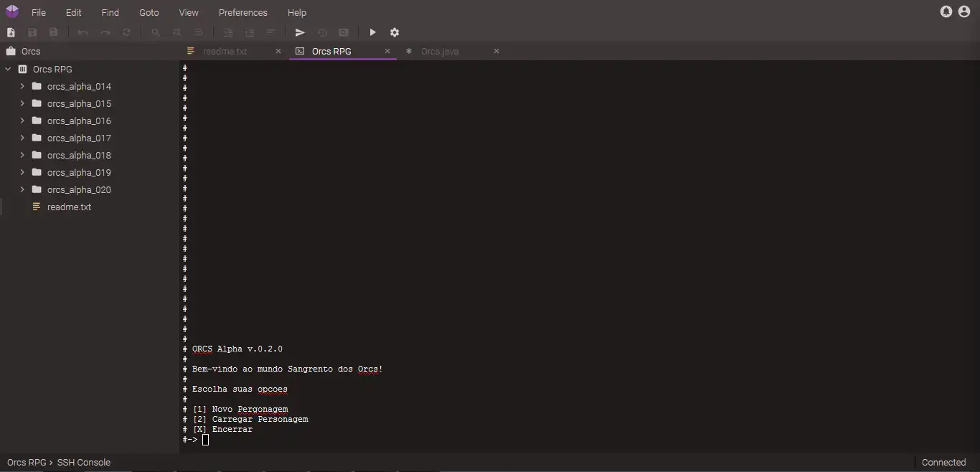The image size is (980, 472).
Task: Close the readme.txt tab
Action: click(x=278, y=52)
